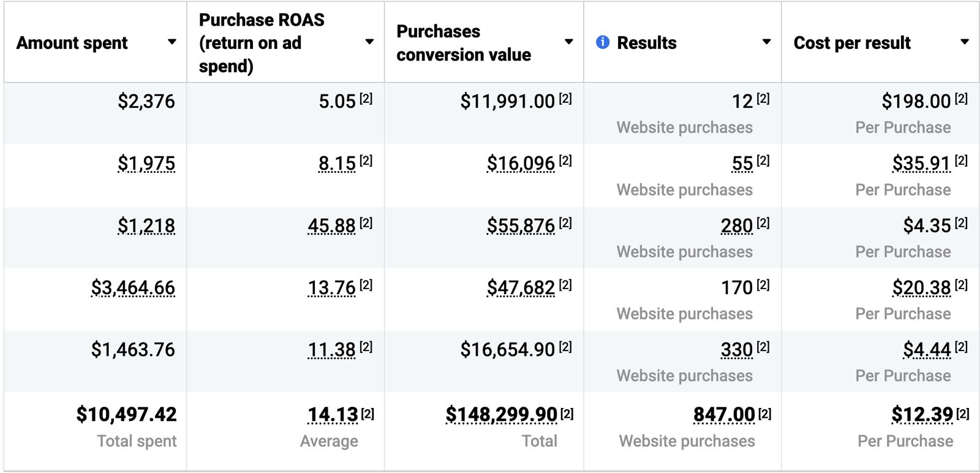Click the $148,299.90 total conversion value
This screenshot has width=980, height=473.
(502, 415)
